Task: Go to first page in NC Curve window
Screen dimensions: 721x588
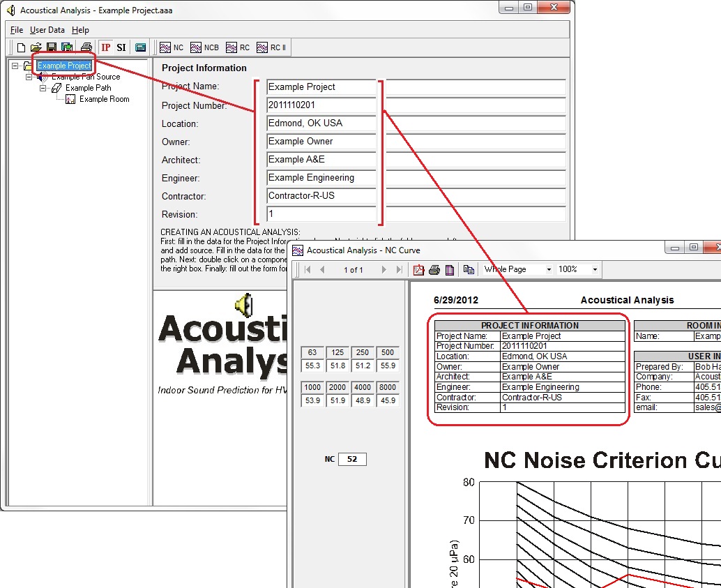Action: point(308,270)
